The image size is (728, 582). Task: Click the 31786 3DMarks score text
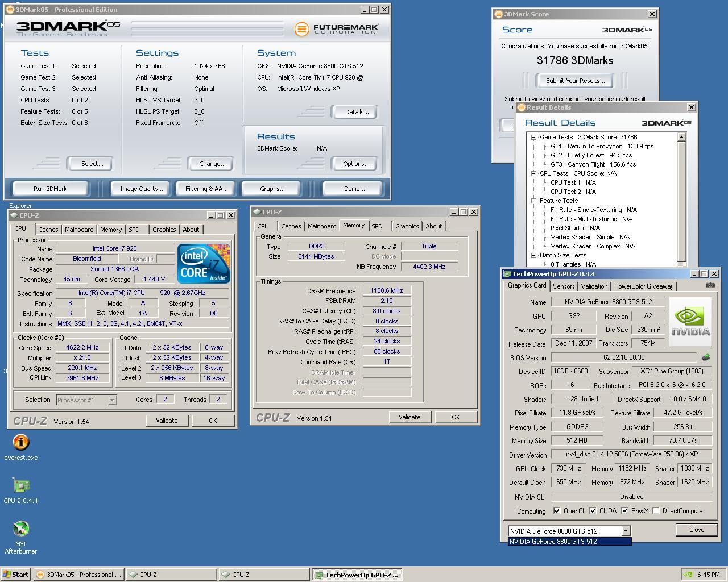click(x=575, y=60)
